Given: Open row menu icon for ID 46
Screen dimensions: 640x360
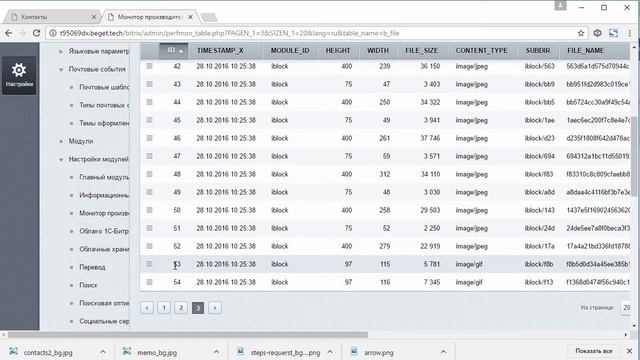Looking at the screenshot, I should pyautogui.click(x=149, y=138).
